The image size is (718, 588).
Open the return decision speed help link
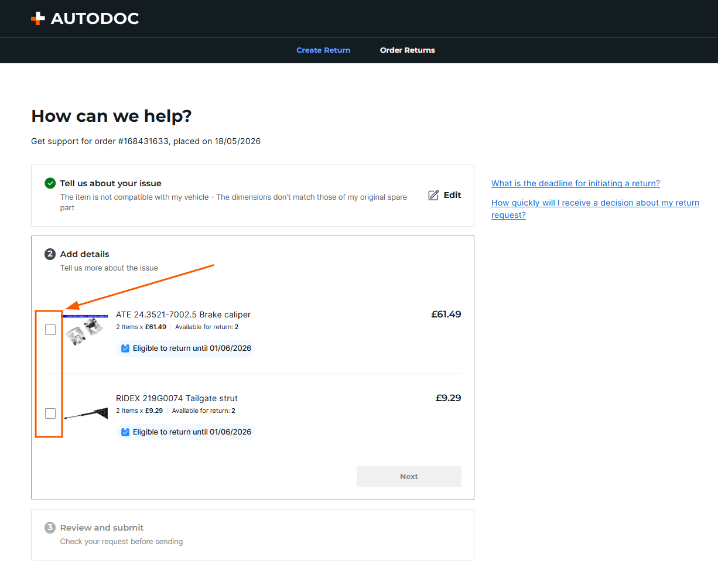[595, 208]
